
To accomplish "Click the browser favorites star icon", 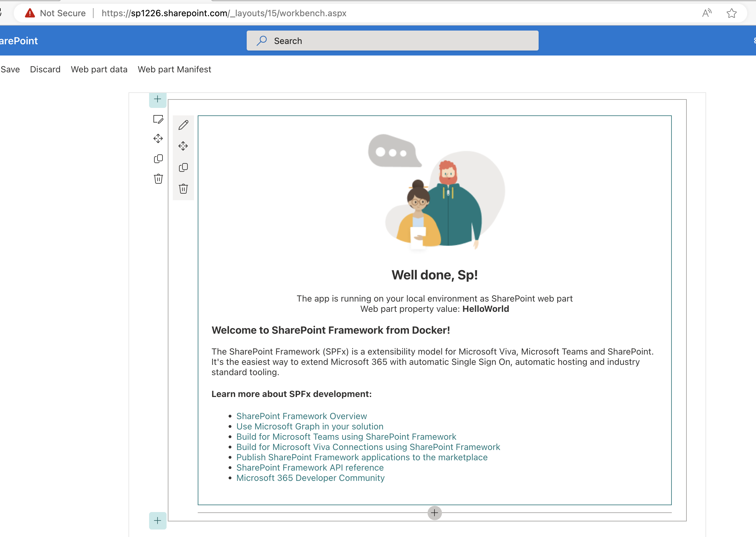I will click(x=731, y=13).
